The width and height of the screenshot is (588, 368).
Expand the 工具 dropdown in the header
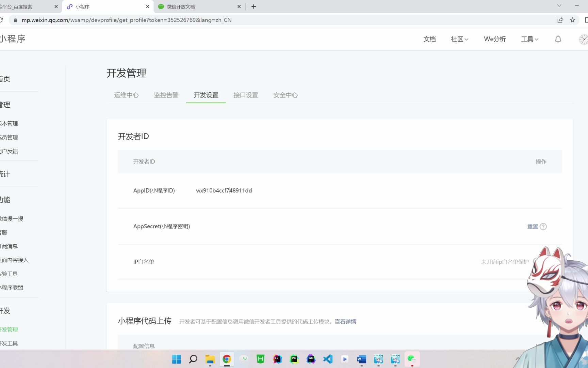tap(529, 39)
